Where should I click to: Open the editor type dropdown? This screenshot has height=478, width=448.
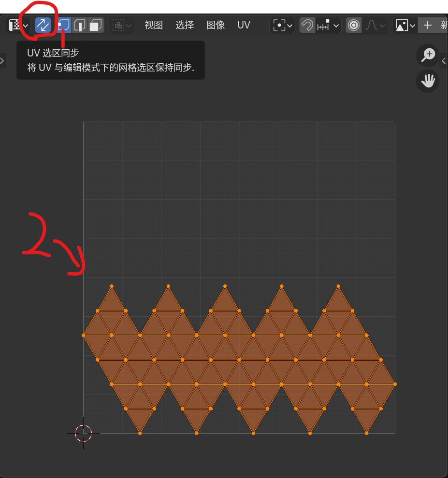pyautogui.click(x=18, y=25)
